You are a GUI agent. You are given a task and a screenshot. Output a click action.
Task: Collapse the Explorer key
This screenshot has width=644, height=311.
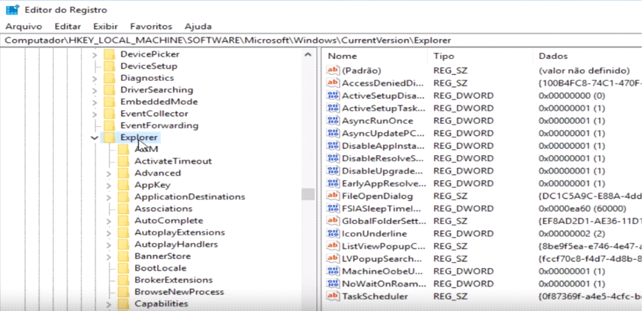point(95,138)
